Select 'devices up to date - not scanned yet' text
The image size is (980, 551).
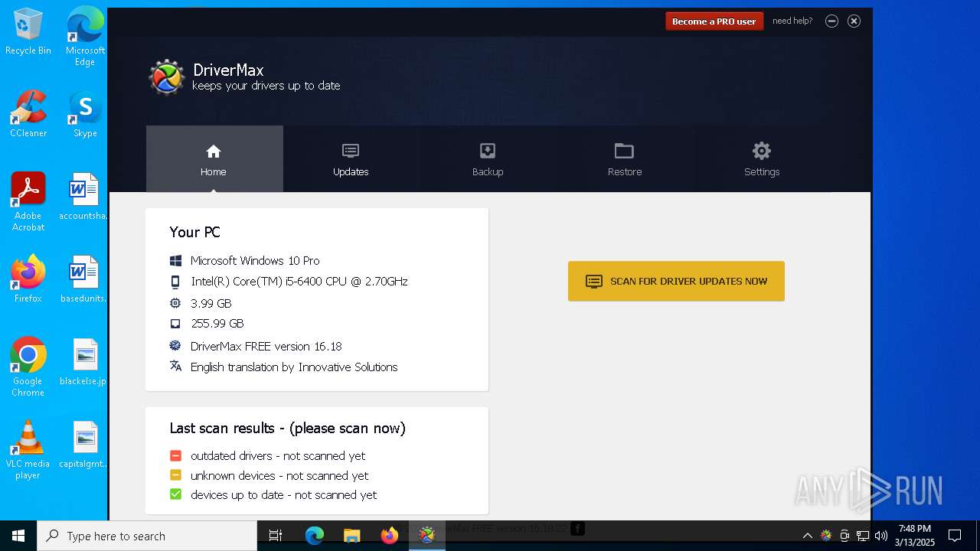tap(283, 495)
